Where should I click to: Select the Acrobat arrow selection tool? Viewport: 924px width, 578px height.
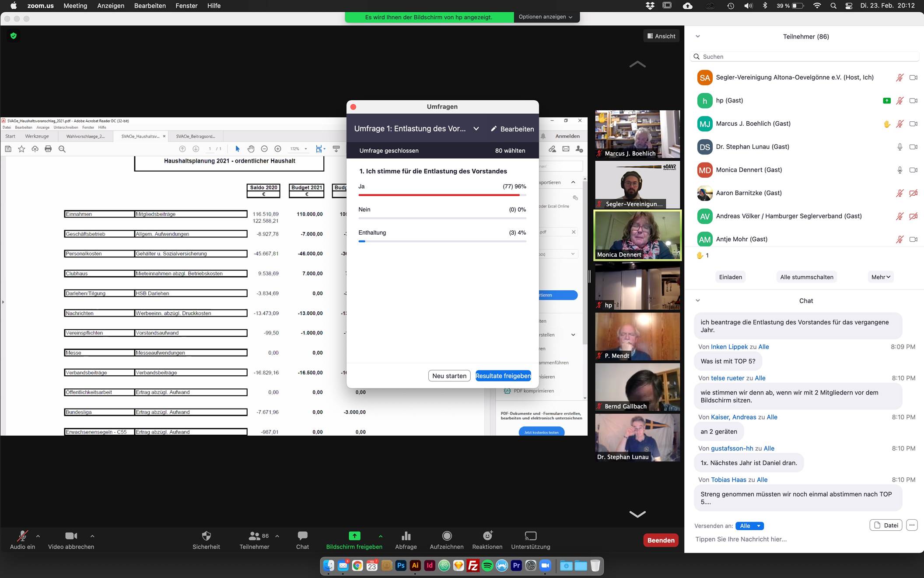pyautogui.click(x=238, y=149)
